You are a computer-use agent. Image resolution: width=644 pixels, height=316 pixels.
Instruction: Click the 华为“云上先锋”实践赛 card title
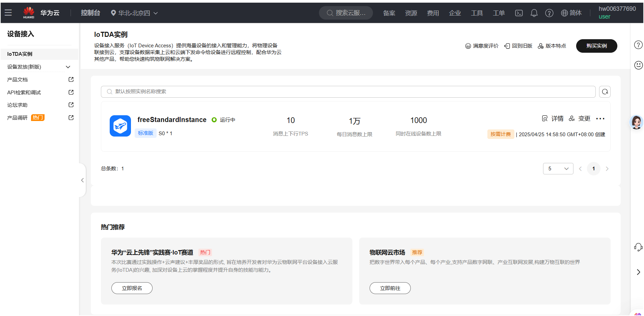pyautogui.click(x=152, y=252)
